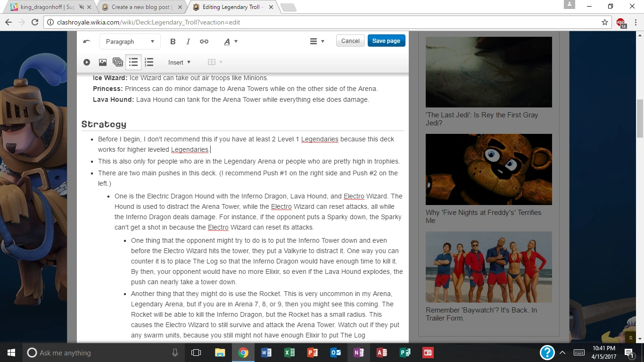The image size is (644, 362).
Task: Click the bold 'Princess:' label
Action: click(x=108, y=89)
